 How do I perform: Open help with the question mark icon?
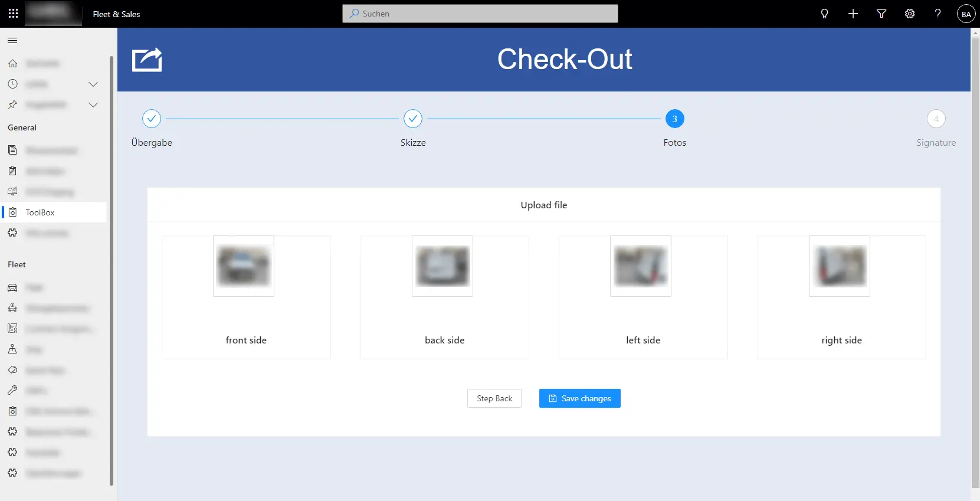(938, 14)
